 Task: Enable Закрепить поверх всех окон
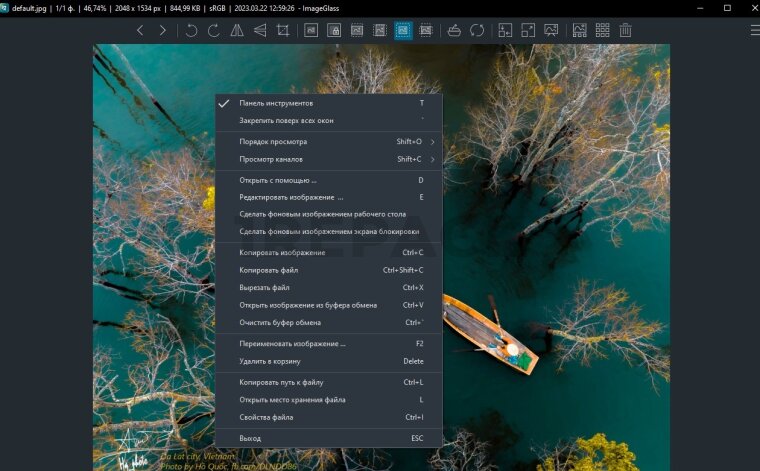(286, 121)
